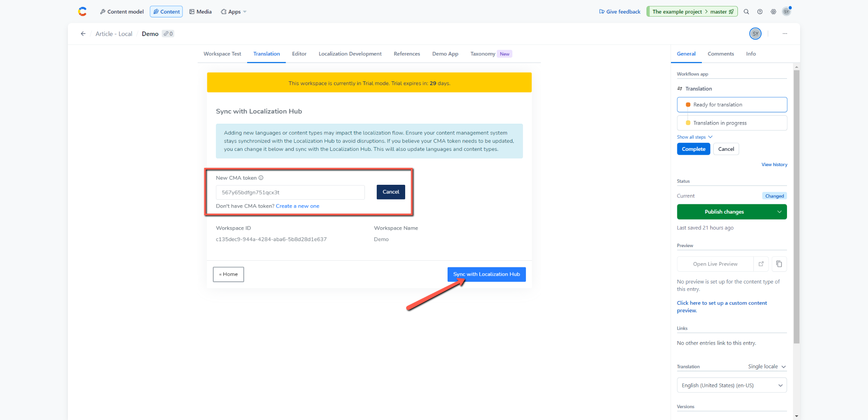Viewport: 868px width, 420px height.
Task: Open the example project master environment switcher
Action: click(x=692, y=12)
